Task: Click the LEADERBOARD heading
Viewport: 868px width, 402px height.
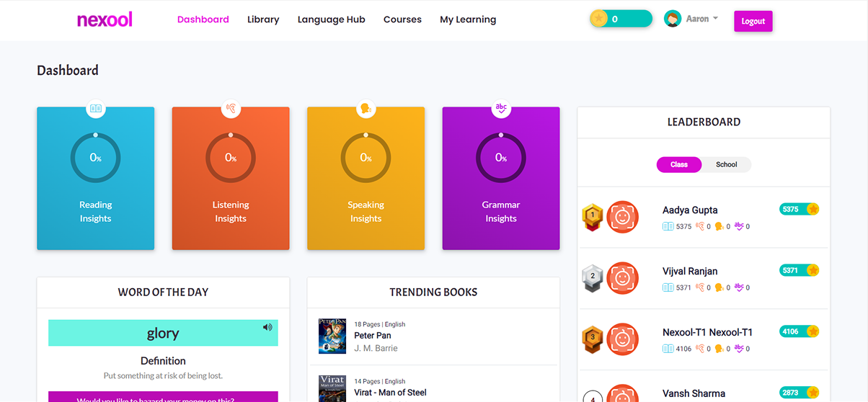Action: [x=704, y=122]
